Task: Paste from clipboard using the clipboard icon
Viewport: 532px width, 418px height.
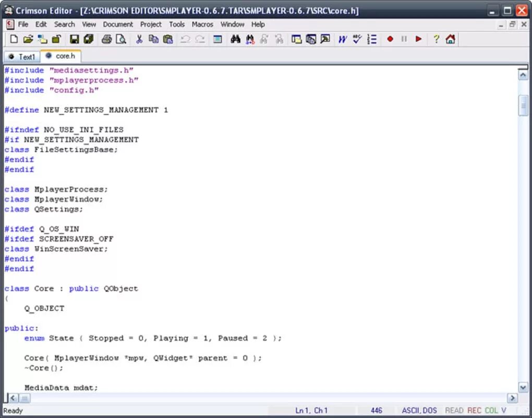Action: tap(168, 39)
